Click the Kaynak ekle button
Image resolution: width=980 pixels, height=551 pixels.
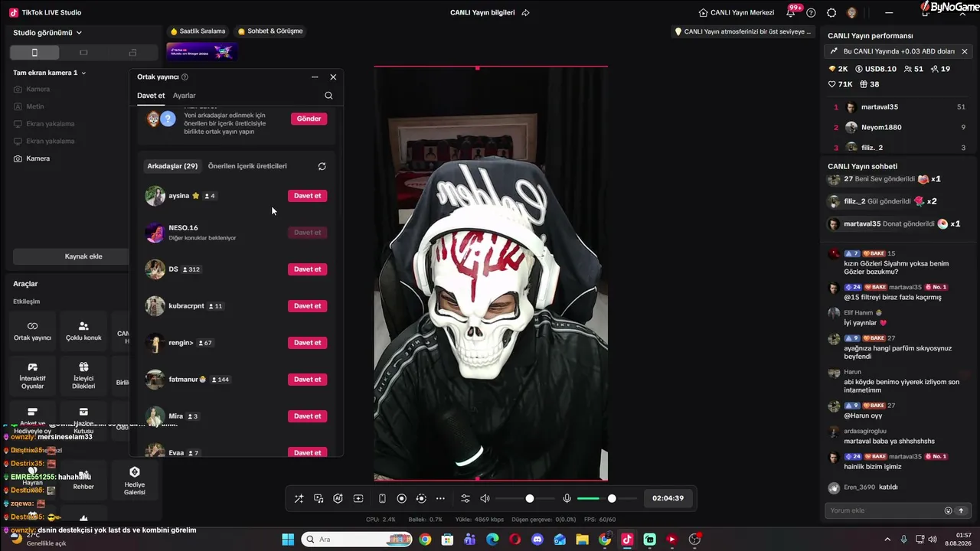tap(83, 256)
